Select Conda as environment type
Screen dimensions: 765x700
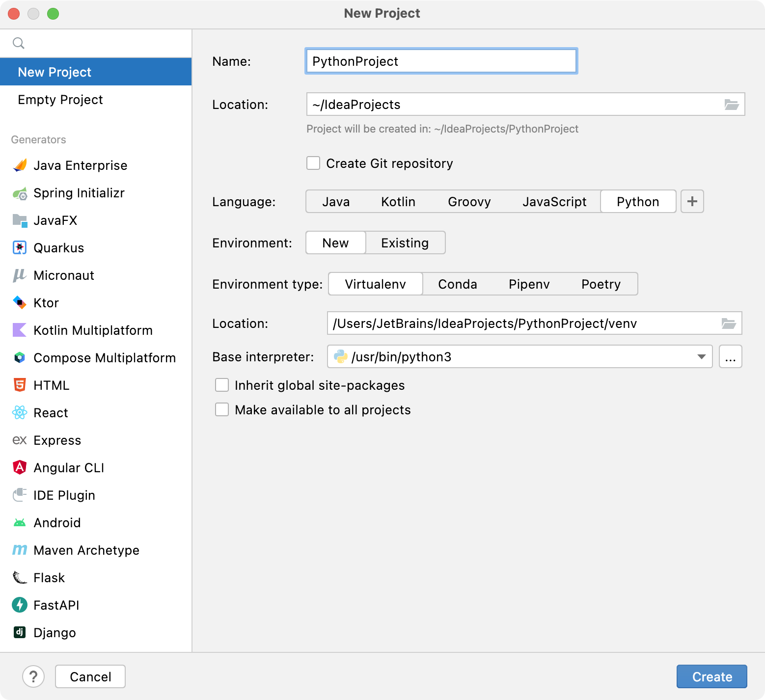(457, 284)
